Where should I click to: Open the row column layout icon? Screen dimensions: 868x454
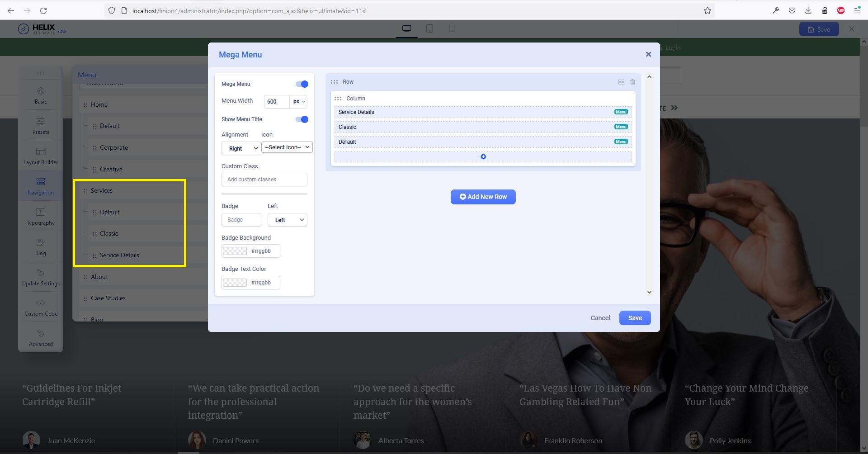pos(621,82)
